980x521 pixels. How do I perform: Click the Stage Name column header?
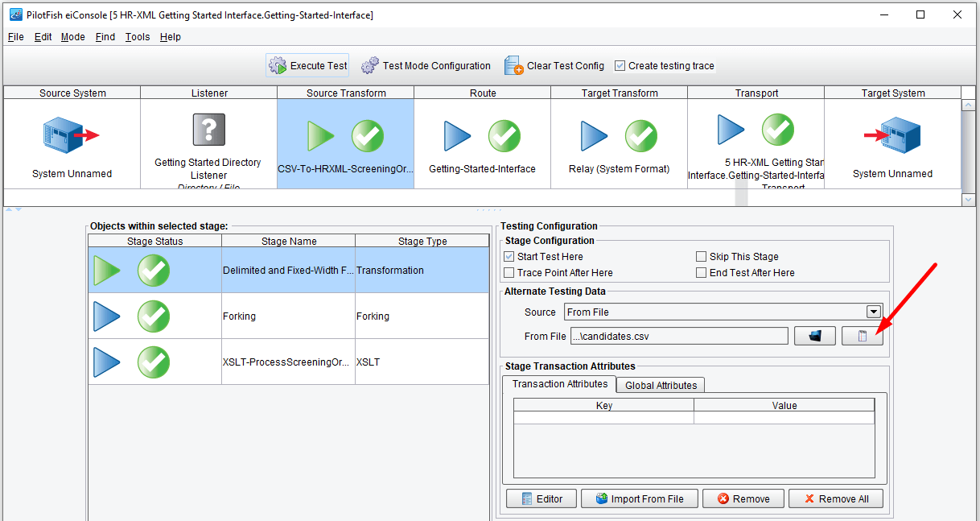point(289,241)
